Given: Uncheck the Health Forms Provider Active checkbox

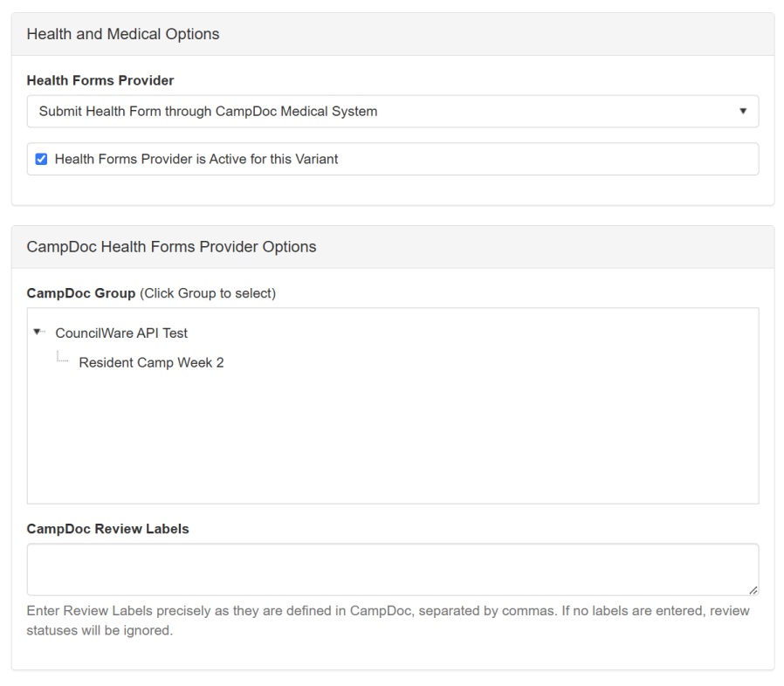Looking at the screenshot, I should (41, 160).
